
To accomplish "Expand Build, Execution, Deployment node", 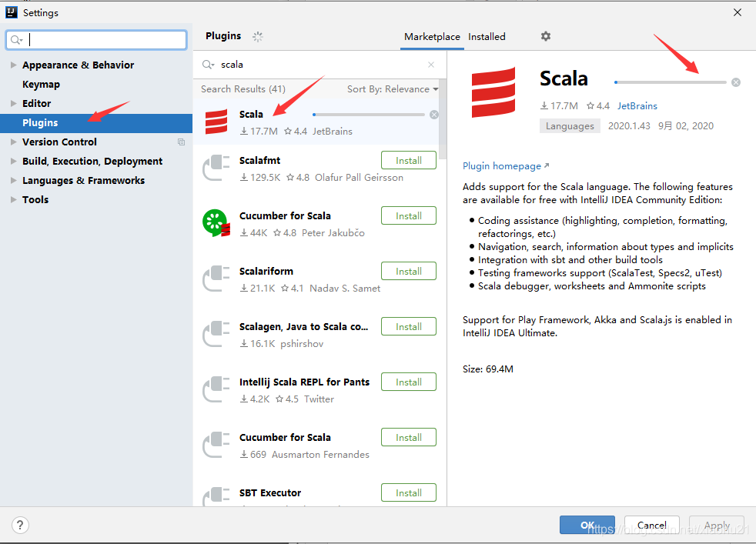I will pyautogui.click(x=14, y=162).
